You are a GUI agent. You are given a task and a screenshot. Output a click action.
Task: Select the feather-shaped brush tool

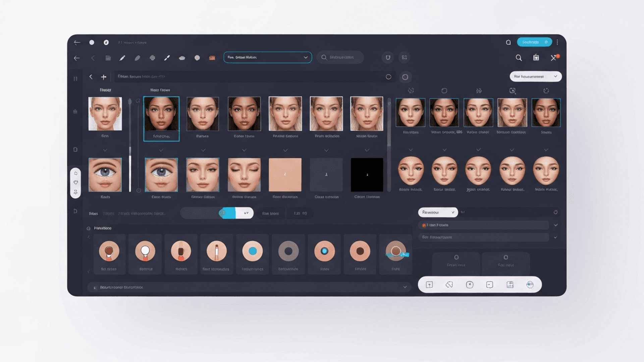tap(138, 58)
